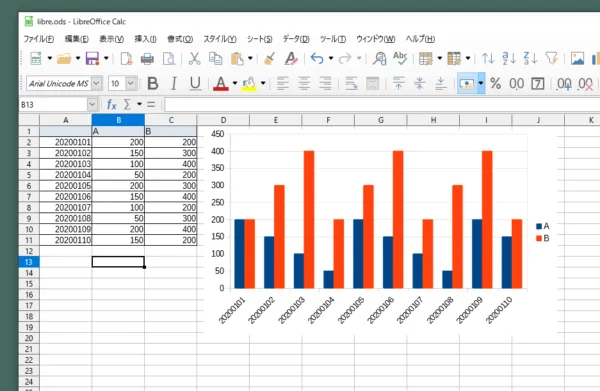Click Merge and Center Cells icon
The width and height of the screenshot is (600, 391).
[x=372, y=83]
